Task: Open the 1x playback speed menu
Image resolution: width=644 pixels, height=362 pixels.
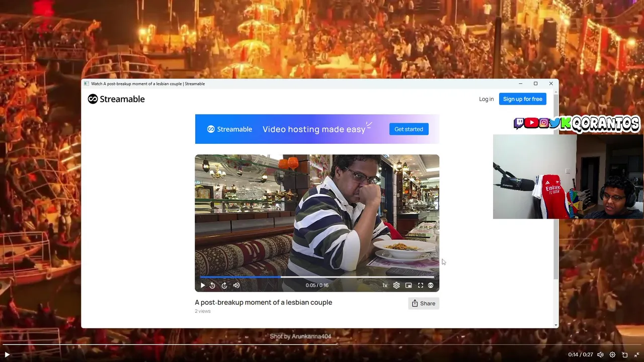Action: (x=385, y=285)
